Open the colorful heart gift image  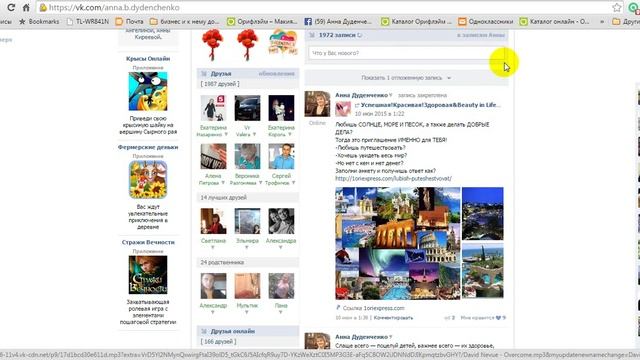pos(282,42)
